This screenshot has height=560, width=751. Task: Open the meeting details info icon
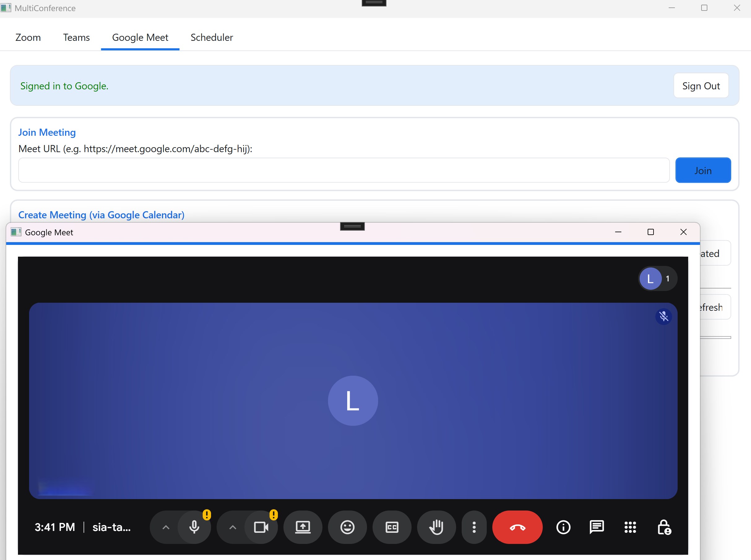(x=563, y=527)
